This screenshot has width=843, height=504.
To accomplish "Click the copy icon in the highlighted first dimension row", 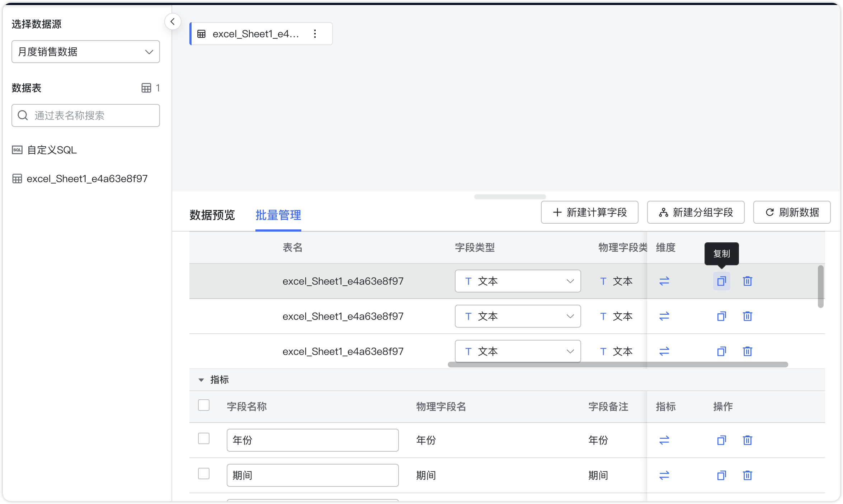I will coord(722,281).
